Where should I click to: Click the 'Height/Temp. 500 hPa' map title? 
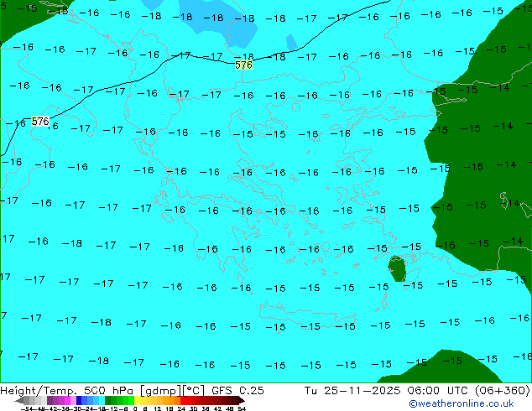67,391
